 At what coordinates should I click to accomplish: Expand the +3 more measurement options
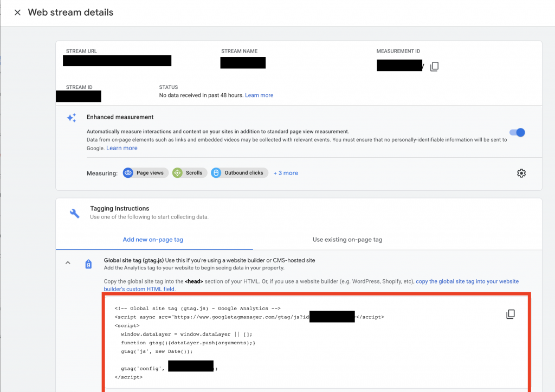coord(286,172)
